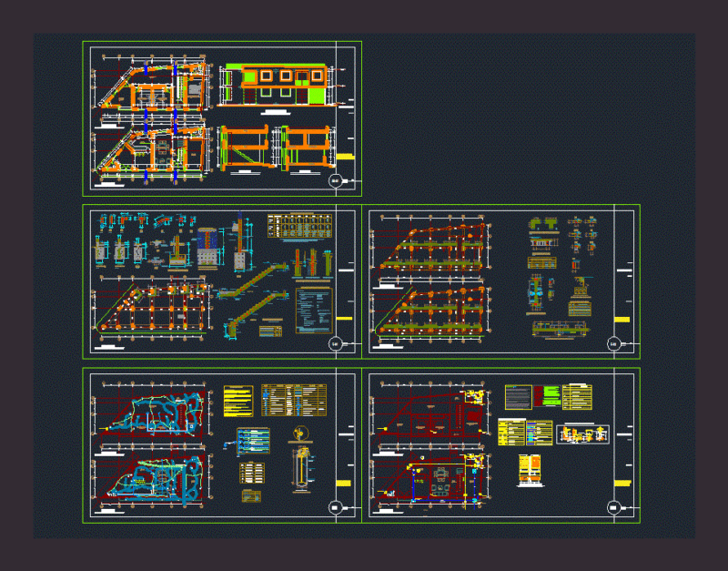Select the white-framed single-line diagram on electrical sheet
This screenshot has width=728, height=571.
(x=582, y=434)
